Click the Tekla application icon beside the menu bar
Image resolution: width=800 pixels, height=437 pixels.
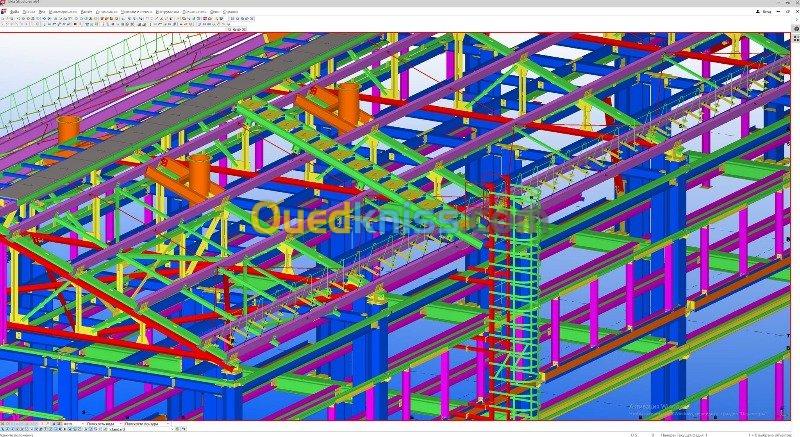tap(4, 12)
